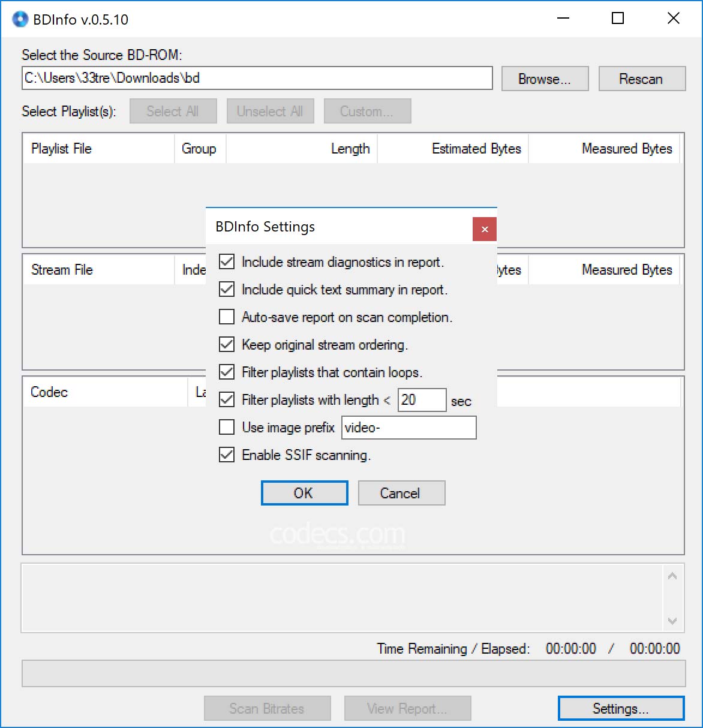This screenshot has width=703, height=728.
Task: Click the Custom... playlist button
Action: tap(368, 111)
